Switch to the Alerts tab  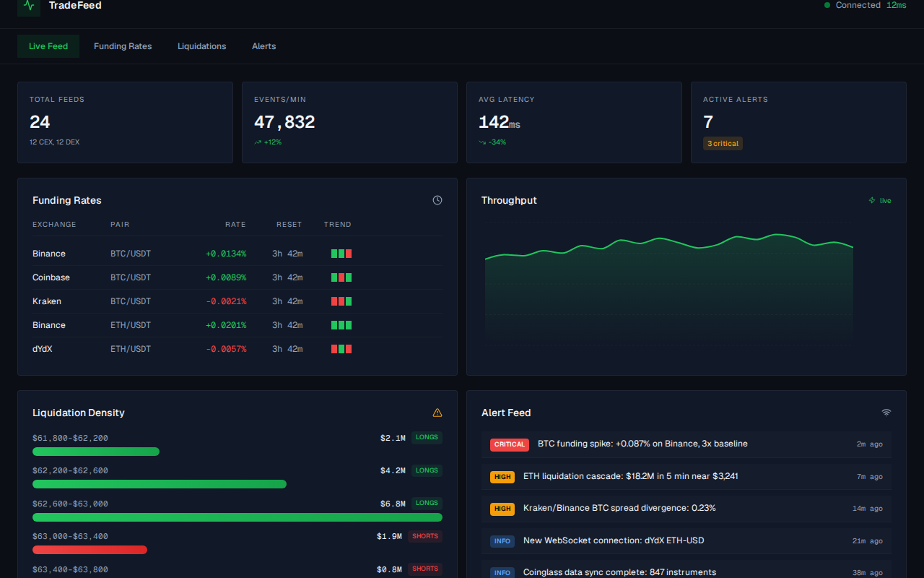[263, 46]
